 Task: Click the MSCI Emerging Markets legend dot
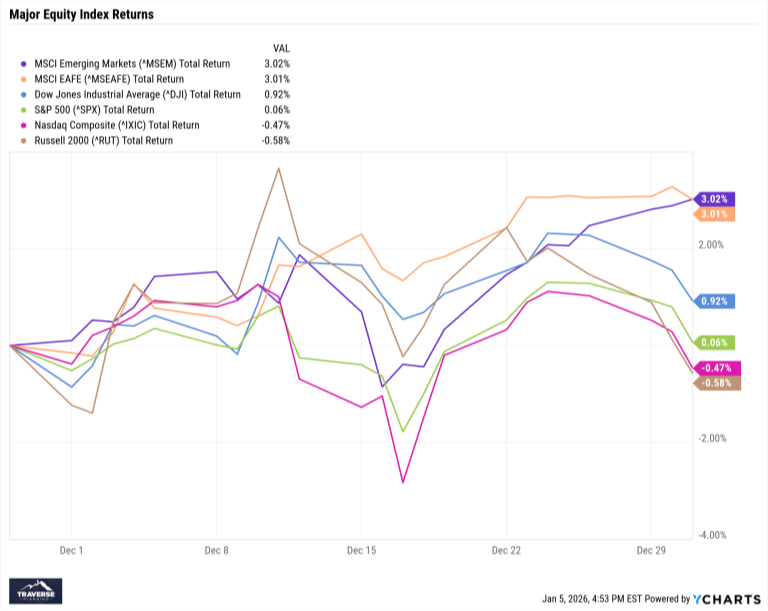point(24,65)
